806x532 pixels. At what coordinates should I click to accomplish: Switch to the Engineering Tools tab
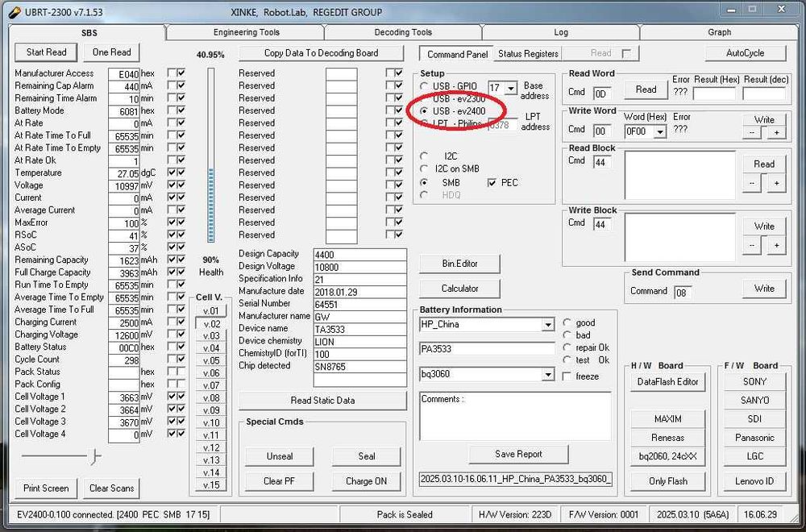pyautogui.click(x=246, y=32)
